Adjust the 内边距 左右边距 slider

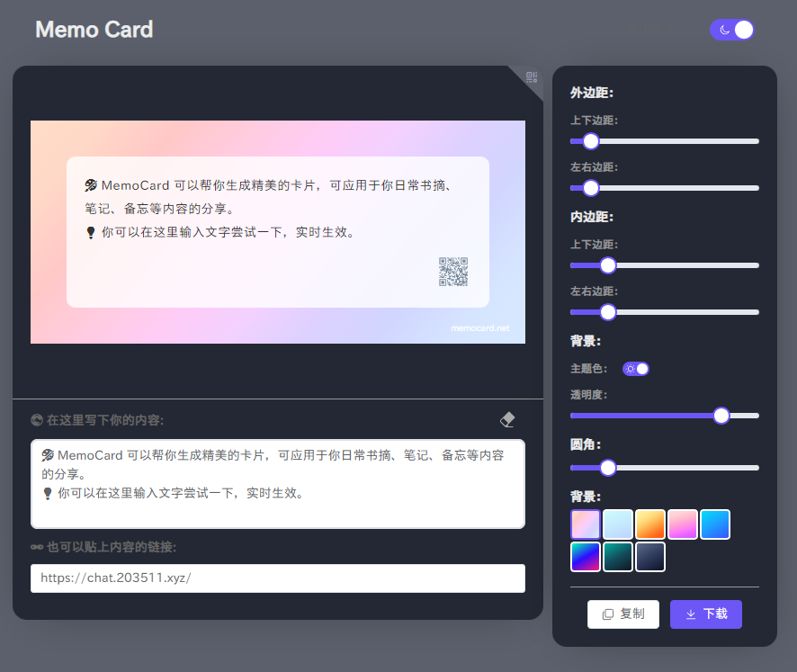pyautogui.click(x=665, y=312)
